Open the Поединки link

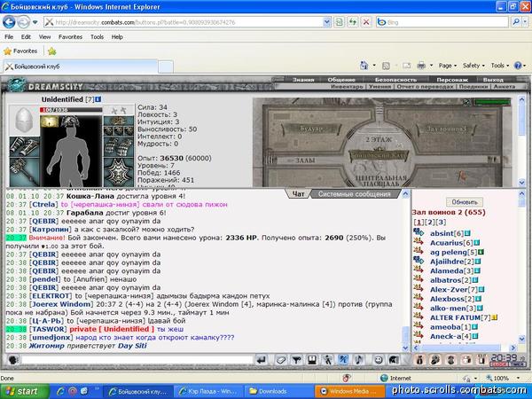[473, 87]
